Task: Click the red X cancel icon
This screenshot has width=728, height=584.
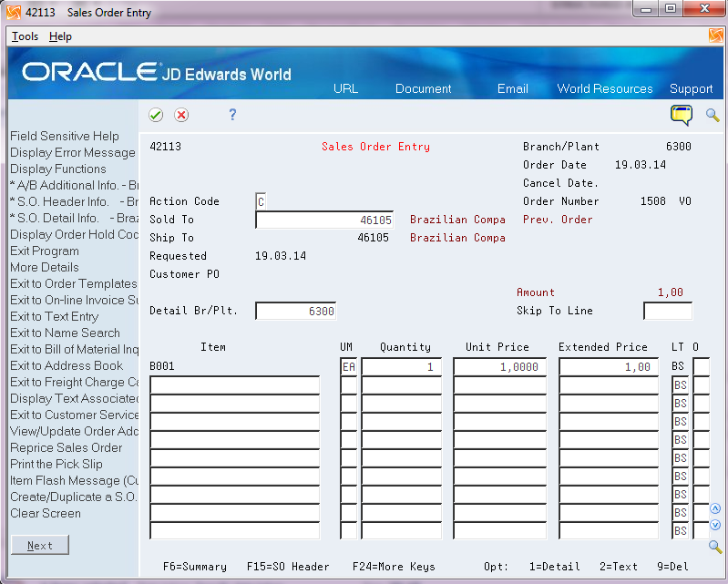Action: pos(181,115)
